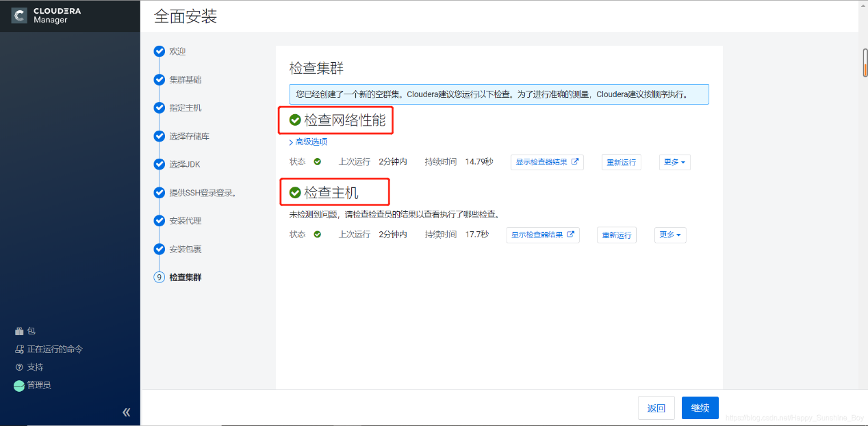Click the vertical scrollbar on the right
Viewport: 868px width, 426px height.
[x=863, y=62]
